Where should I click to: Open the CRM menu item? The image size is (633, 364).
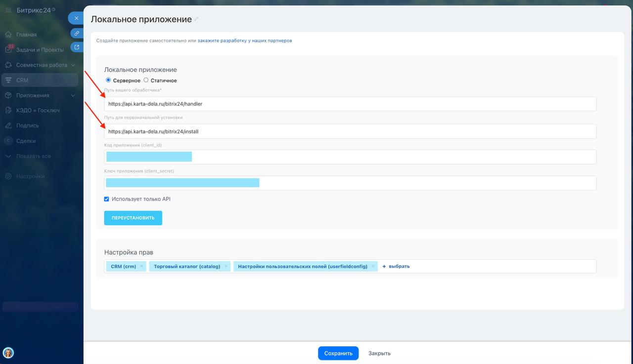point(22,80)
